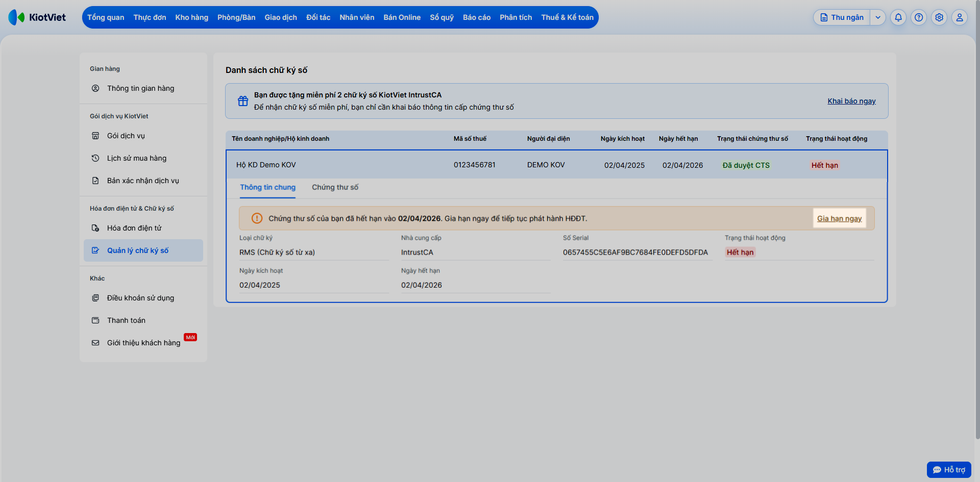
Task: Open the settings gear icon
Action: pyautogui.click(x=939, y=17)
